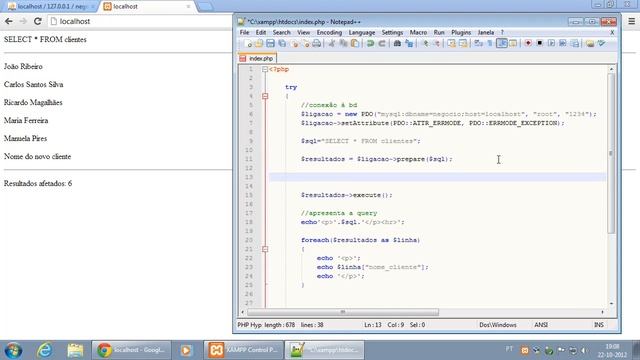Open the Language menu
Image resolution: width=640 pixels, height=360 pixels.
click(362, 32)
